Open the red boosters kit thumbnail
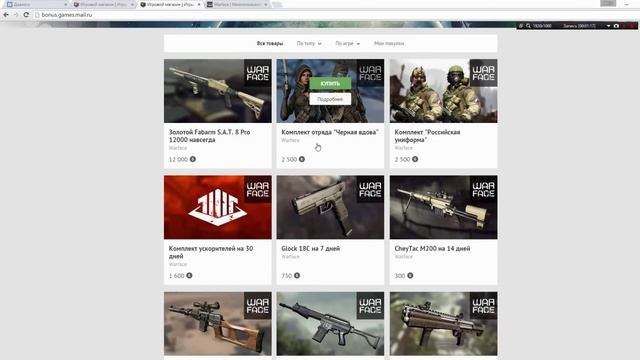This screenshot has width=640, height=360. 218,207
